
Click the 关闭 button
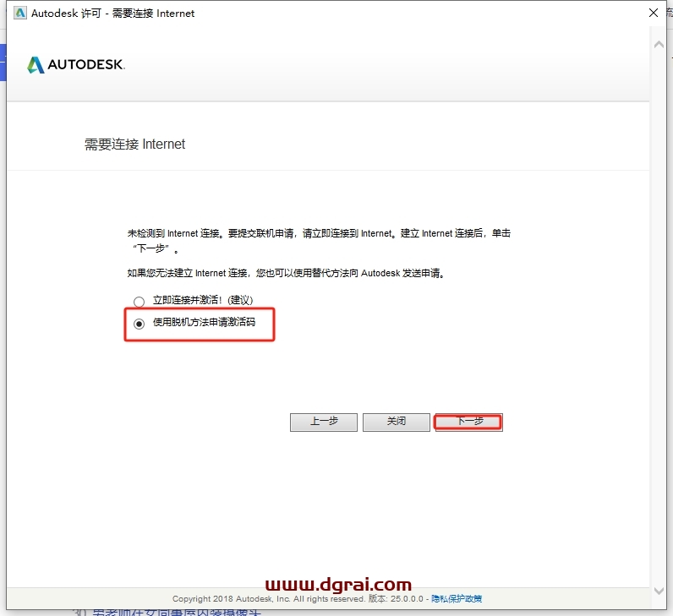pos(397,422)
